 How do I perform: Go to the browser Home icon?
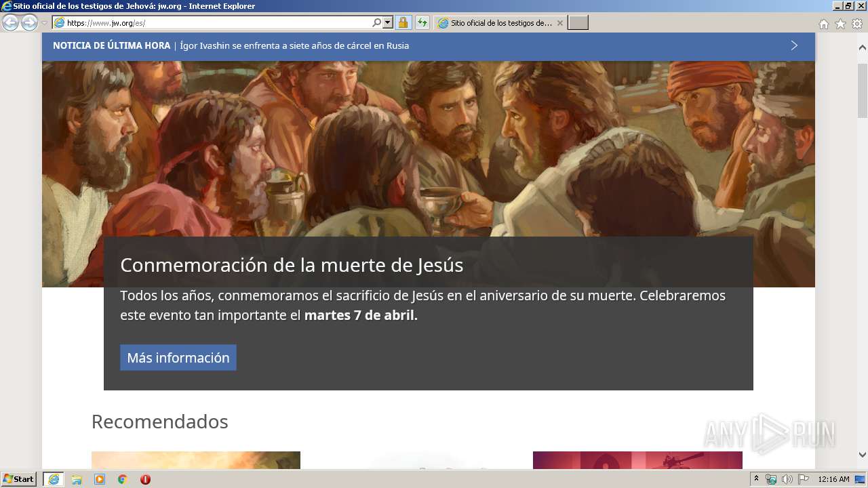(823, 24)
